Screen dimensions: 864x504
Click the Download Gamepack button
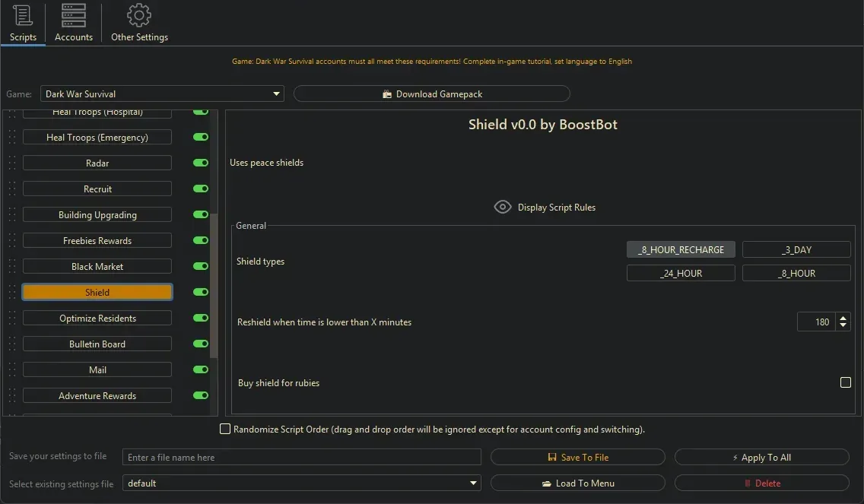click(x=431, y=94)
